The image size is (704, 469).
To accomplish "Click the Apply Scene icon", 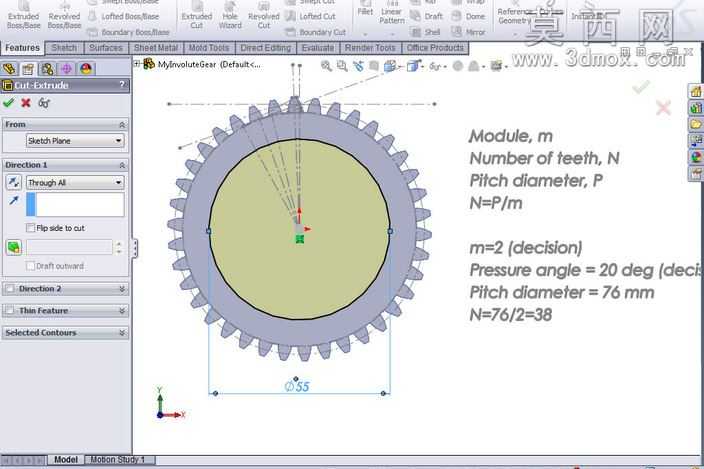I will 474,66.
